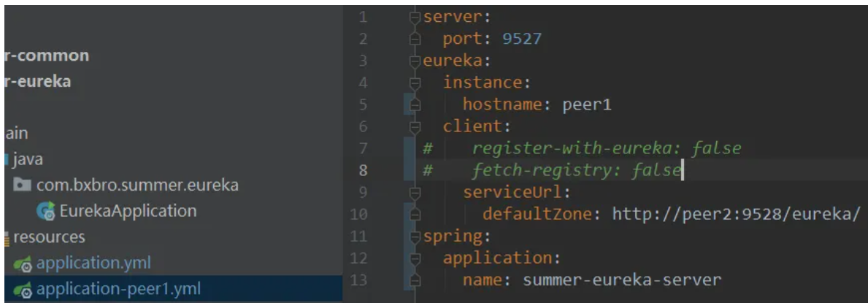Click line number 1 in gutter
The height and width of the screenshot is (303, 868).
point(363,18)
